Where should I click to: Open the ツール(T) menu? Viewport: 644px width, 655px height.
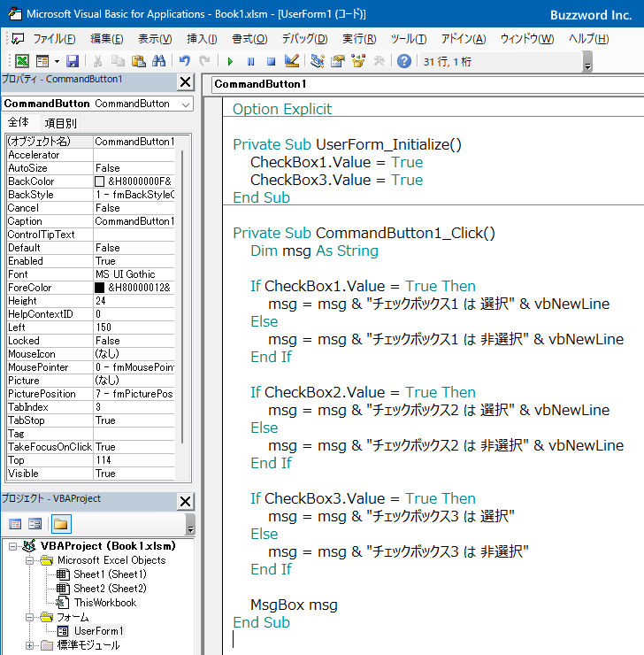409,39
